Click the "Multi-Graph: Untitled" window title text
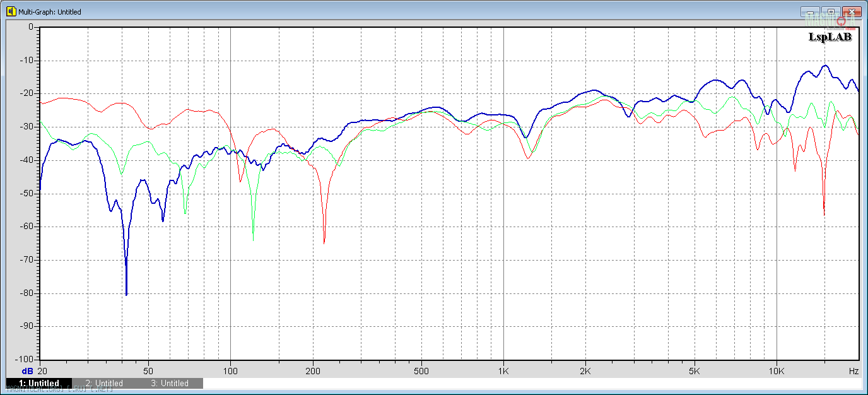The image size is (868, 395). click(50, 12)
